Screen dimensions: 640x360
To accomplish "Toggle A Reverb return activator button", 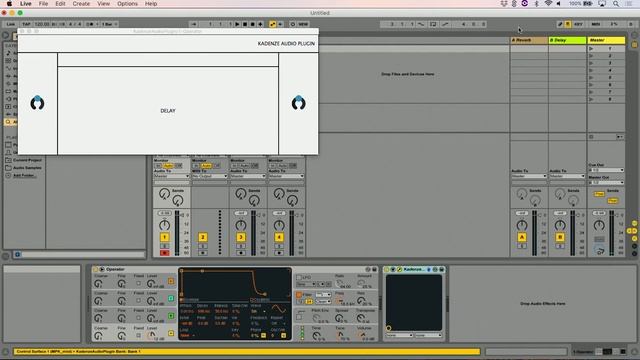I will [x=522, y=237].
